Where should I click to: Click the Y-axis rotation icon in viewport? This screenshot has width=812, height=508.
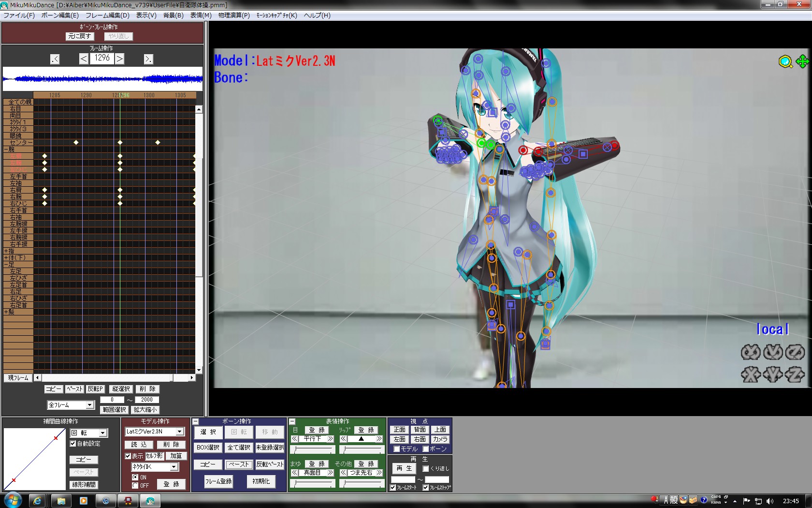coord(773,352)
